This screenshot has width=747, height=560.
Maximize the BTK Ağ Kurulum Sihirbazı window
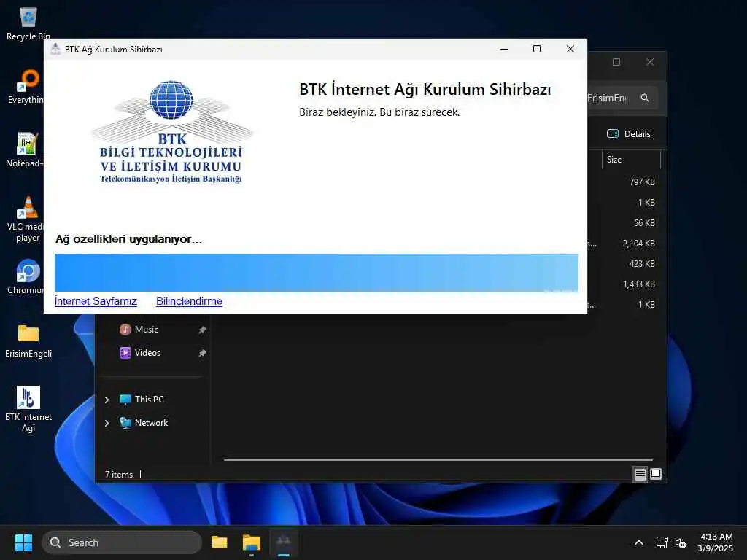tap(537, 49)
